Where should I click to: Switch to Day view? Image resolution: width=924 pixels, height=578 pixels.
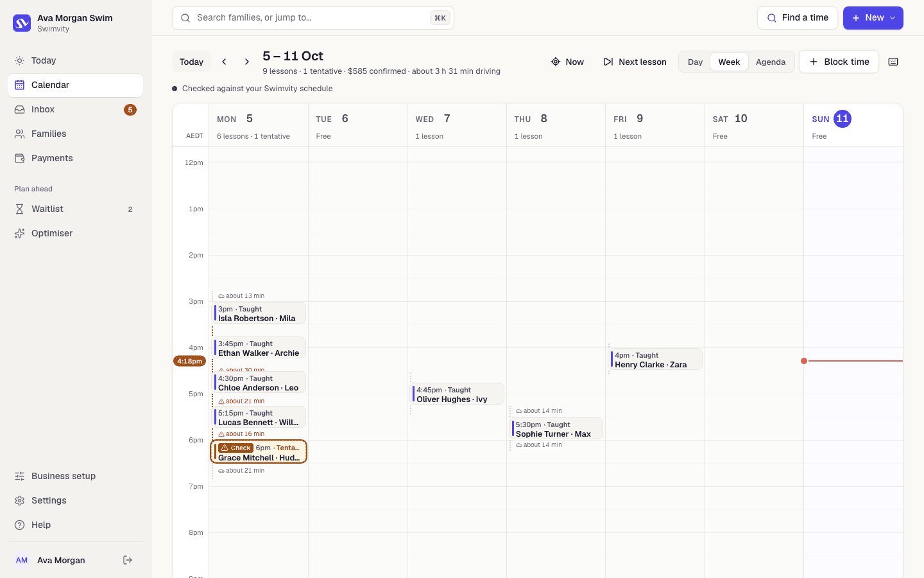click(695, 62)
